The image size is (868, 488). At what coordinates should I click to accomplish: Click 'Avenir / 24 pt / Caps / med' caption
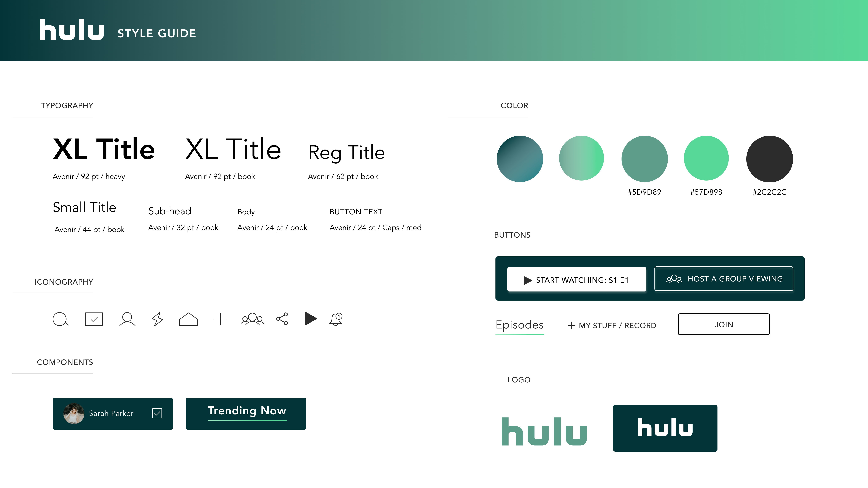tap(375, 228)
